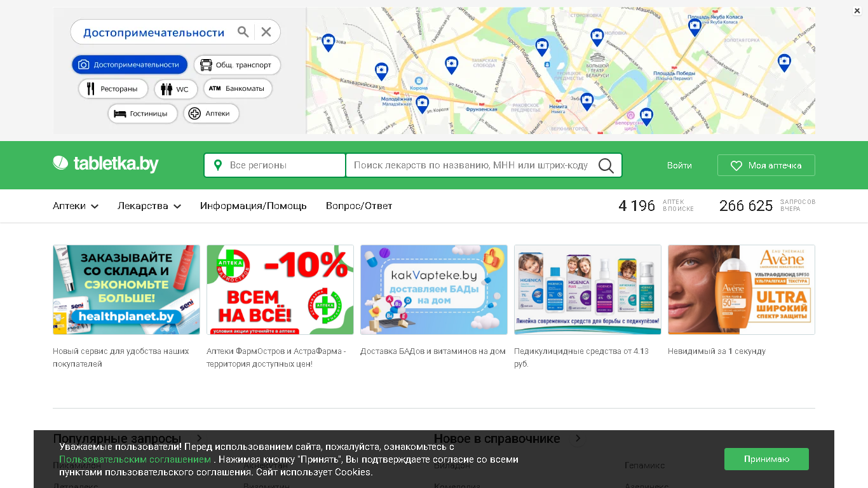
Task: Expand Популярные запросы chevron
Action: [x=199, y=438]
